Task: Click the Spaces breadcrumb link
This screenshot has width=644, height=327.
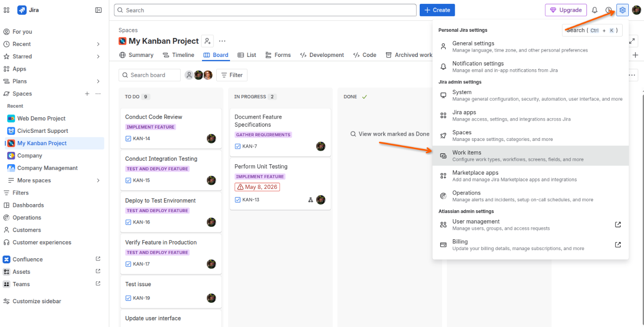Action: pos(128,30)
